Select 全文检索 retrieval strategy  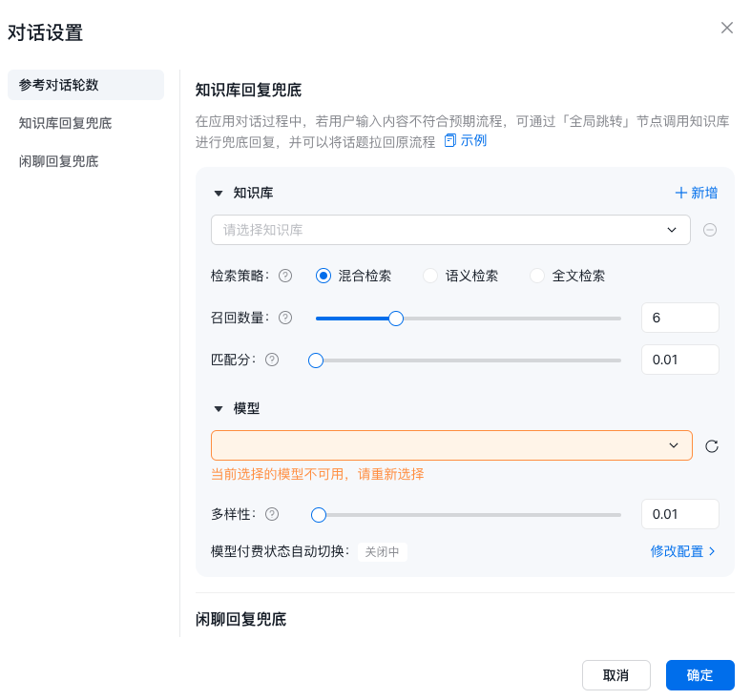[x=537, y=276]
